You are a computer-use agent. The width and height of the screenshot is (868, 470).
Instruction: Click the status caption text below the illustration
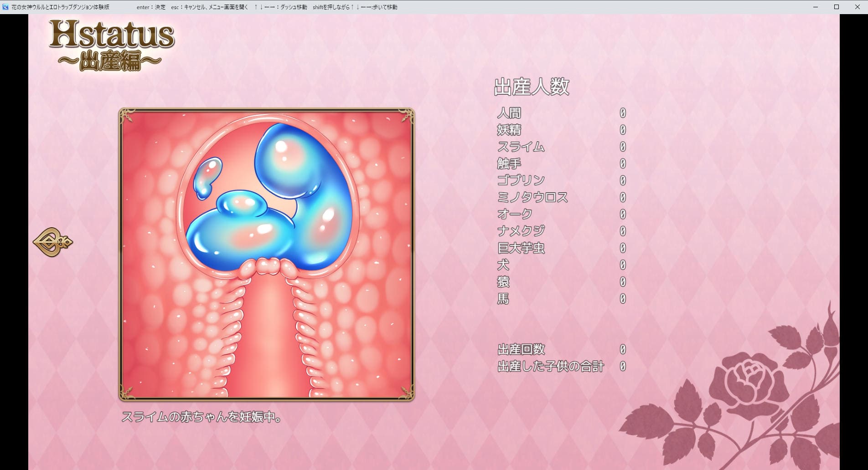(x=201, y=417)
